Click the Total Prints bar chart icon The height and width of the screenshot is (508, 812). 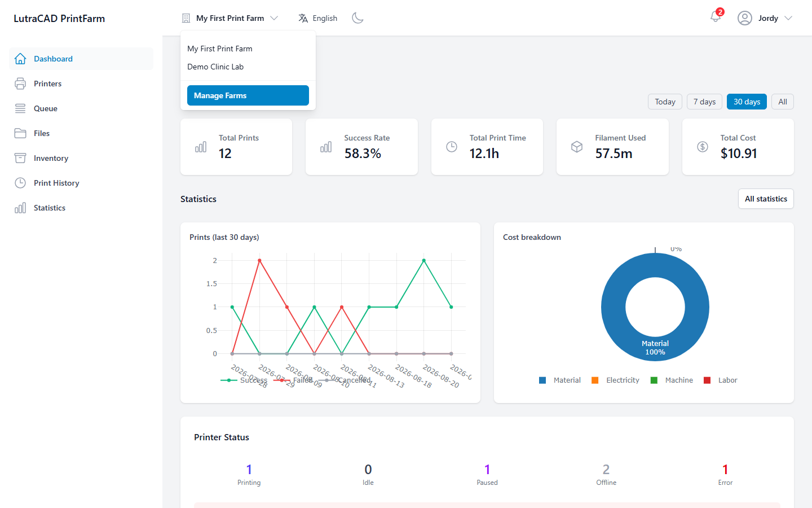pyautogui.click(x=201, y=147)
